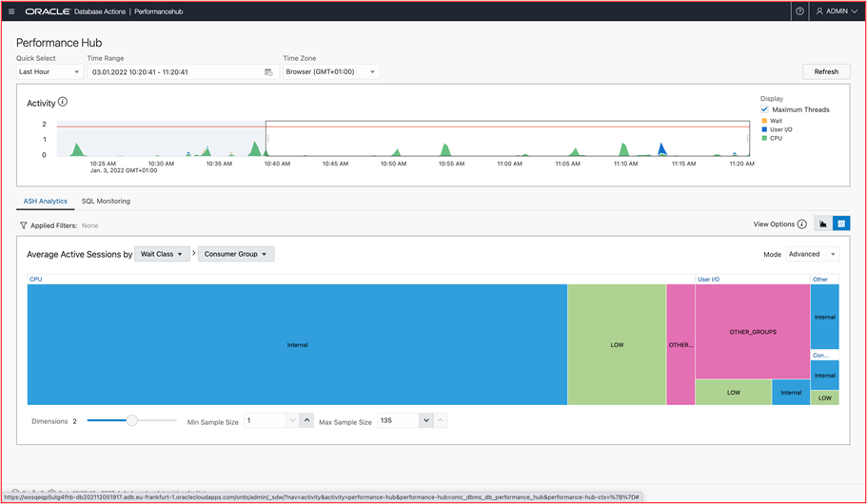Click the User I/O LOW treemap block
Viewport: 867px width, 504px height.
[733, 393]
